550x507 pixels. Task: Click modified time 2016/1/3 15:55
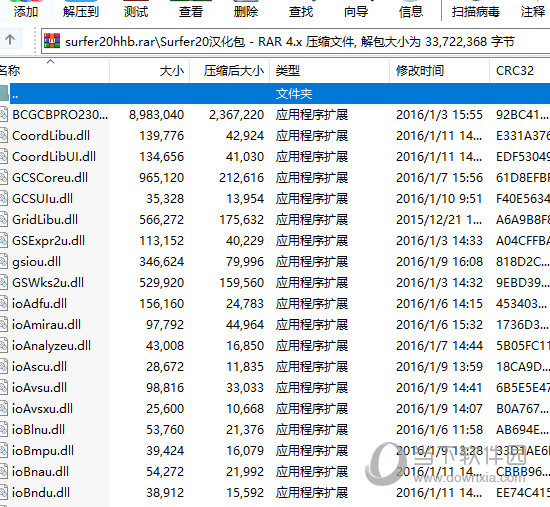point(440,115)
